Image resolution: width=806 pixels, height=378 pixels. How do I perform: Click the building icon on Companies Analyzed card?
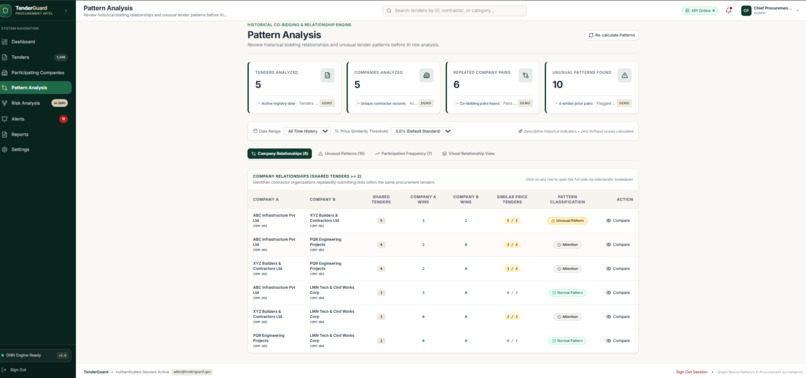pyautogui.click(x=426, y=75)
